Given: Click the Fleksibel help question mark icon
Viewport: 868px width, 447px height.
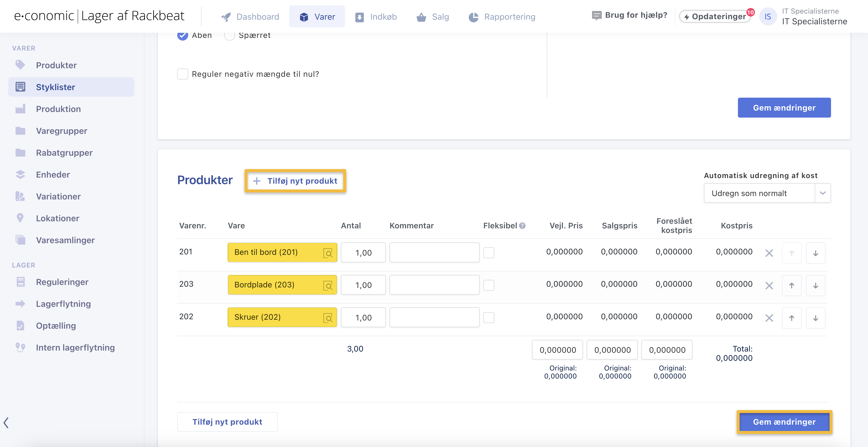Looking at the screenshot, I should (522, 226).
